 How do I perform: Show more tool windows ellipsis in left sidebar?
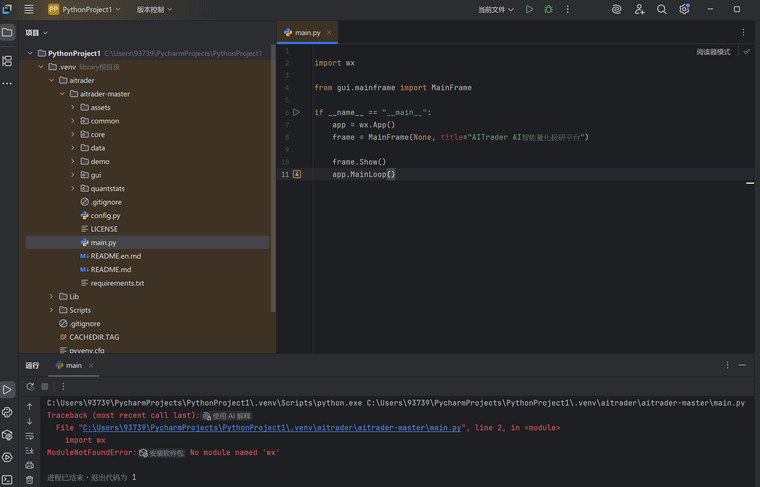pos(7,83)
